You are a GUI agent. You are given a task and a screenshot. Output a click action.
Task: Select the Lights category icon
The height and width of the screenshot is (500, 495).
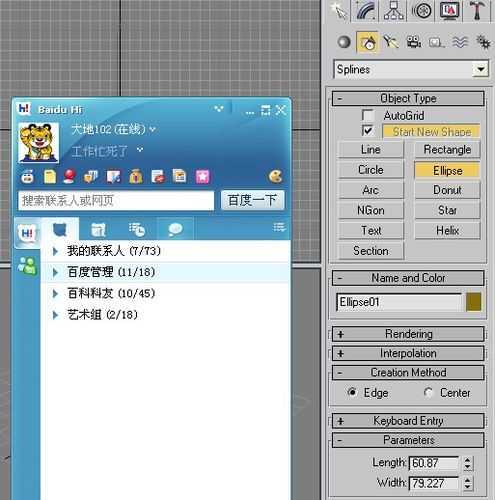[391, 42]
